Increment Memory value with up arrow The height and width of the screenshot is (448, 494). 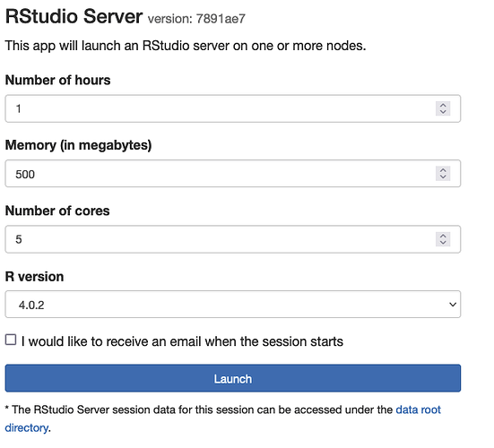point(443,170)
